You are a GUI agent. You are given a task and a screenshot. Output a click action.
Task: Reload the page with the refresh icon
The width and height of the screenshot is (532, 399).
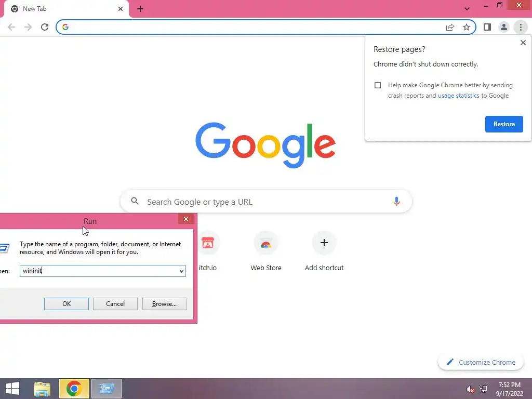pos(45,27)
